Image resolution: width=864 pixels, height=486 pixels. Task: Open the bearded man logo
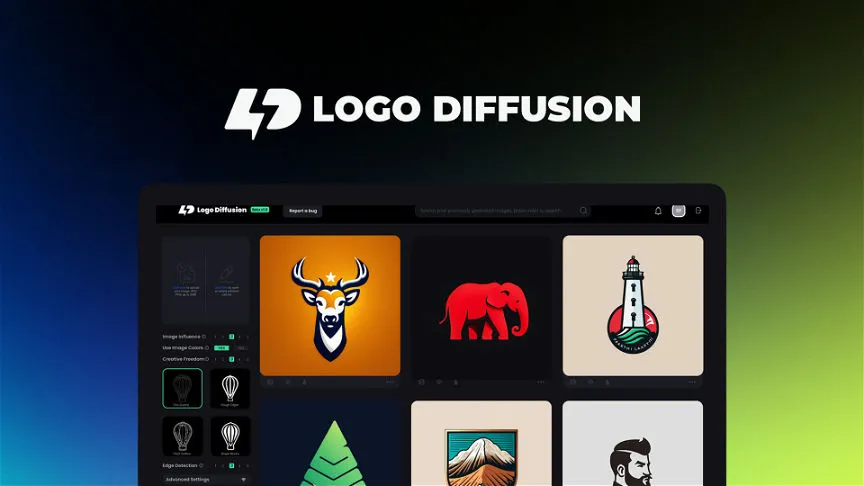click(x=633, y=444)
